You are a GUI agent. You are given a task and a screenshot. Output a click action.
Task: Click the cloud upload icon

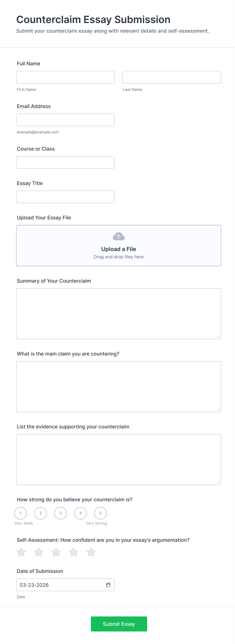(x=119, y=236)
